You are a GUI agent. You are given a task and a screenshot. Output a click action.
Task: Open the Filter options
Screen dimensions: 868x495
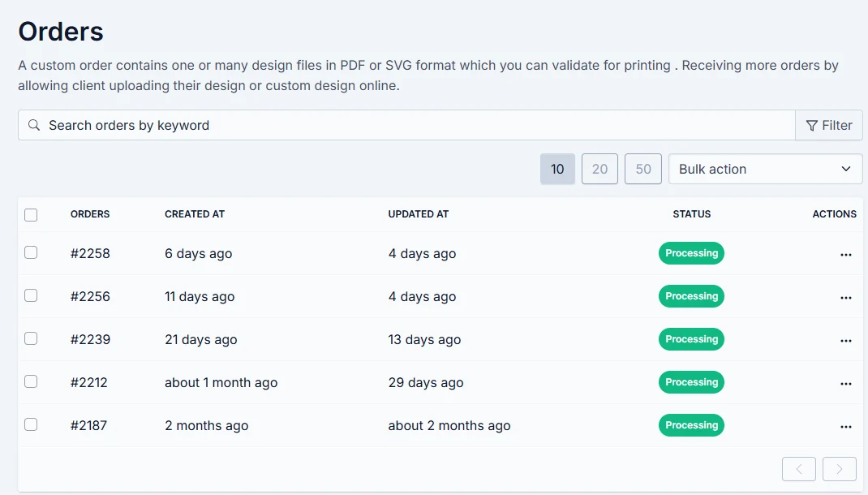point(829,125)
